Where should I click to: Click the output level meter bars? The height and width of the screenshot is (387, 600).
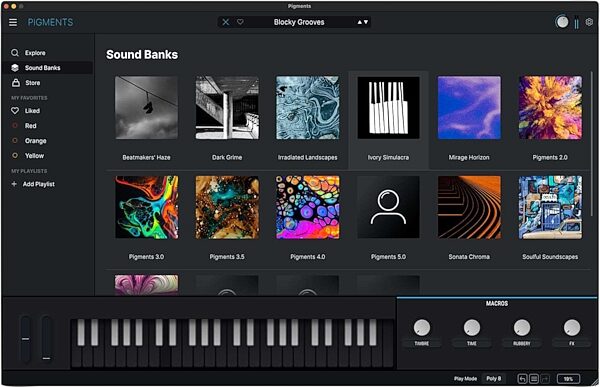pos(576,23)
